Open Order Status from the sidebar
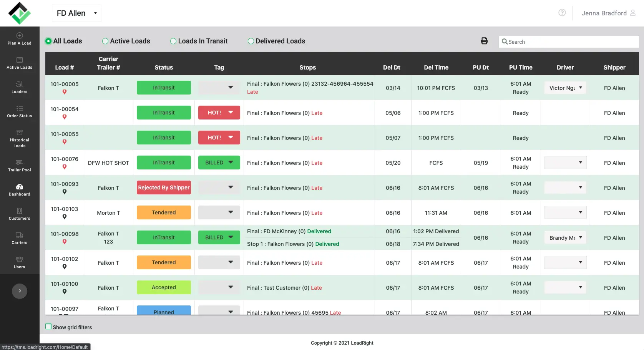The height and width of the screenshot is (350, 644). click(19, 111)
